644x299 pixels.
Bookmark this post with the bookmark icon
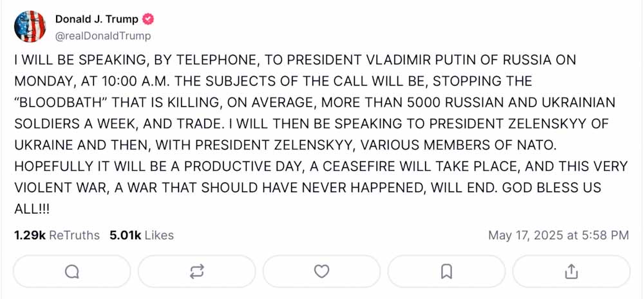446,272
